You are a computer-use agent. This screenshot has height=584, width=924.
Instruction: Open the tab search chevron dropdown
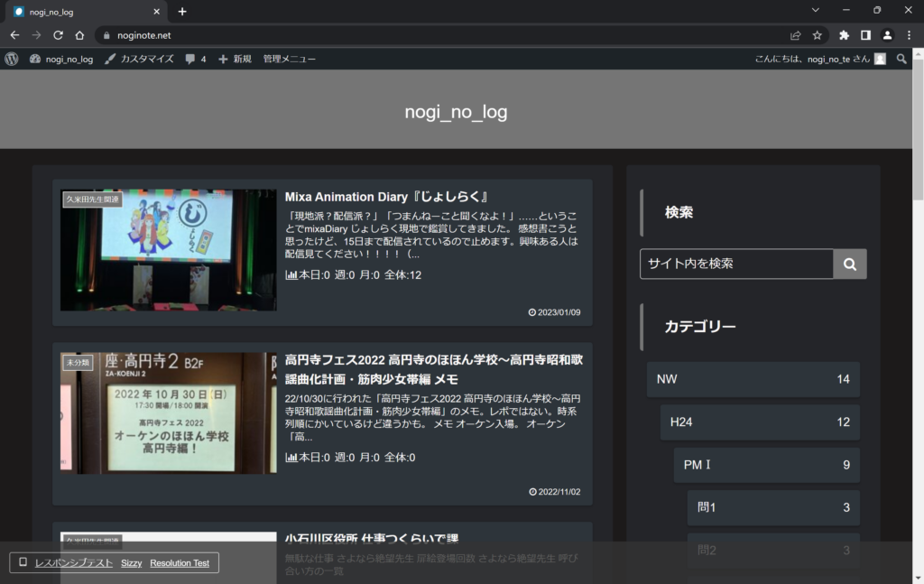coord(815,11)
